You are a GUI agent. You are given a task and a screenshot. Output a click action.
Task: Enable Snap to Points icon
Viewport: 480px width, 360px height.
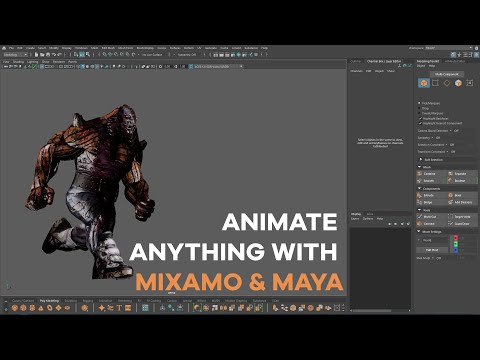tap(116, 54)
